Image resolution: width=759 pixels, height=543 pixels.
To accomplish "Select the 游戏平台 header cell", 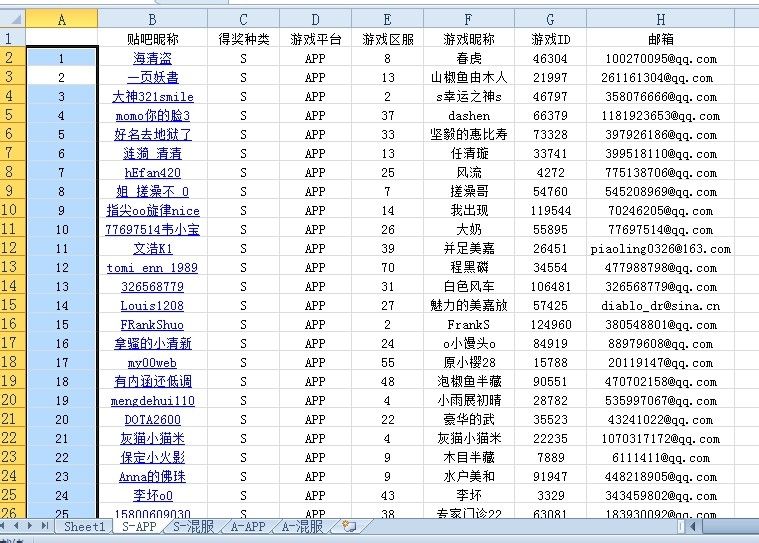I will (x=315, y=39).
